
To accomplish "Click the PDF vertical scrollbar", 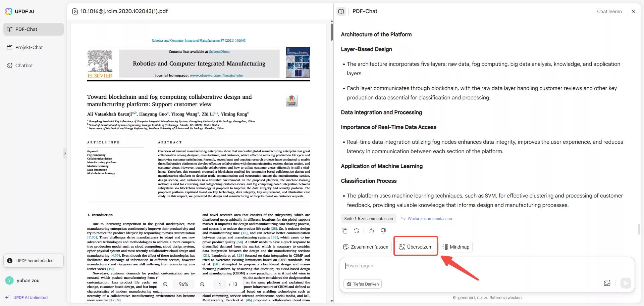I will [332, 32].
